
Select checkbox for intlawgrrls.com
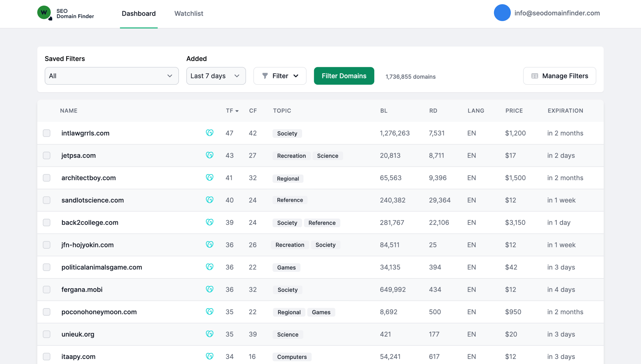(x=47, y=133)
